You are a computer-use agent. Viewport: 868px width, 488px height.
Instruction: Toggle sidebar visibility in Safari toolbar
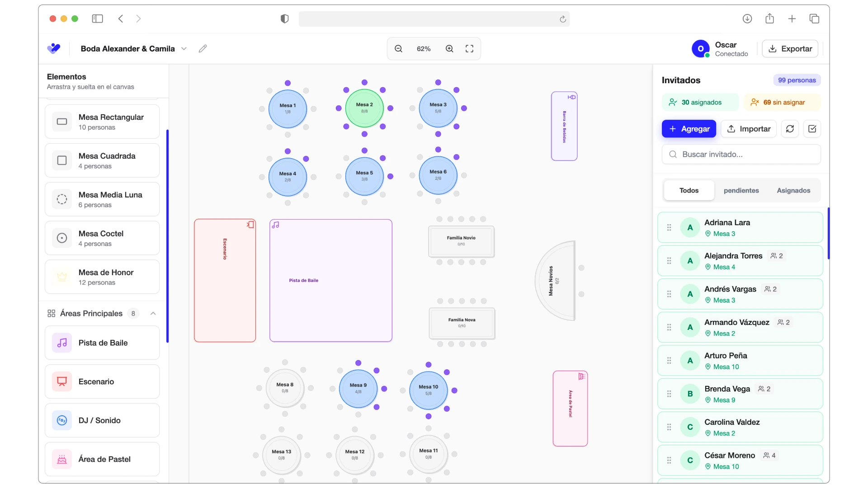tap(98, 19)
